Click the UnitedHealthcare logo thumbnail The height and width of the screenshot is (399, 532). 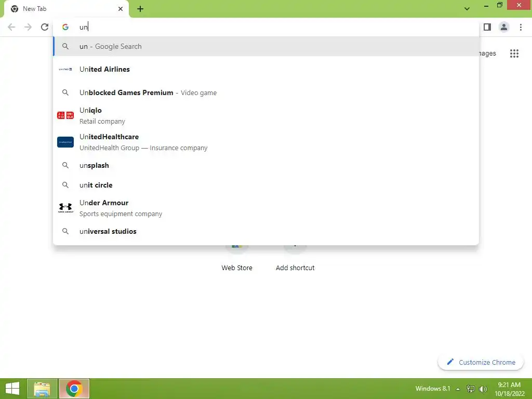point(65,142)
